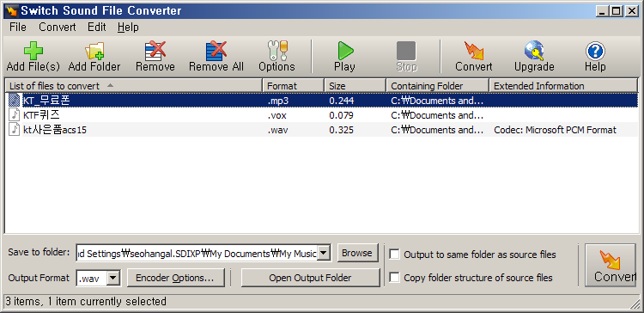Click the status bar item count text
644x313 pixels.
[86, 302]
